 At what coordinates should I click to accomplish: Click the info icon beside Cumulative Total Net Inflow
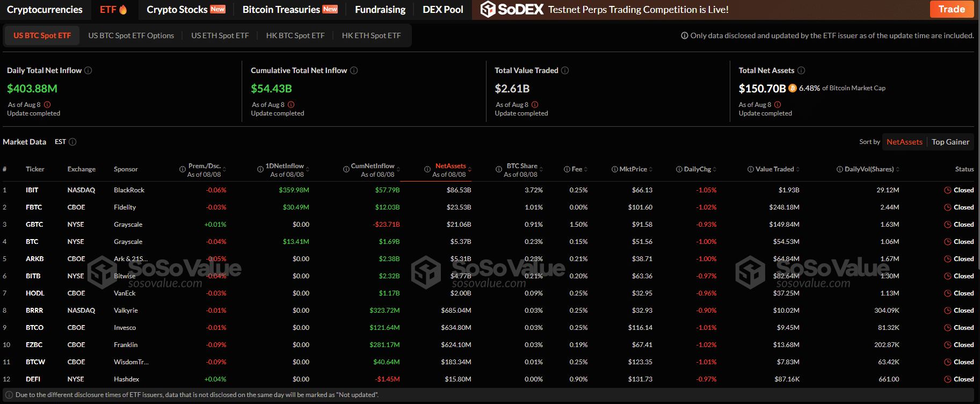[354, 70]
